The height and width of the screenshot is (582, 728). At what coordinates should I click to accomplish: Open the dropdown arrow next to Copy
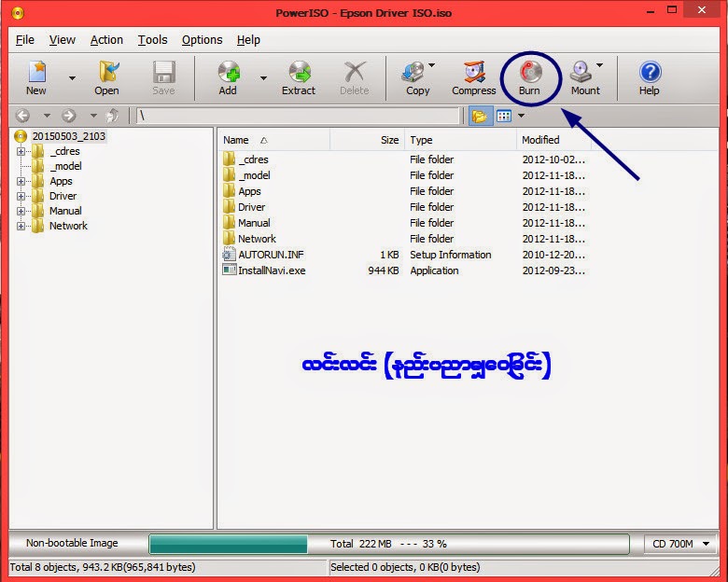(x=432, y=65)
